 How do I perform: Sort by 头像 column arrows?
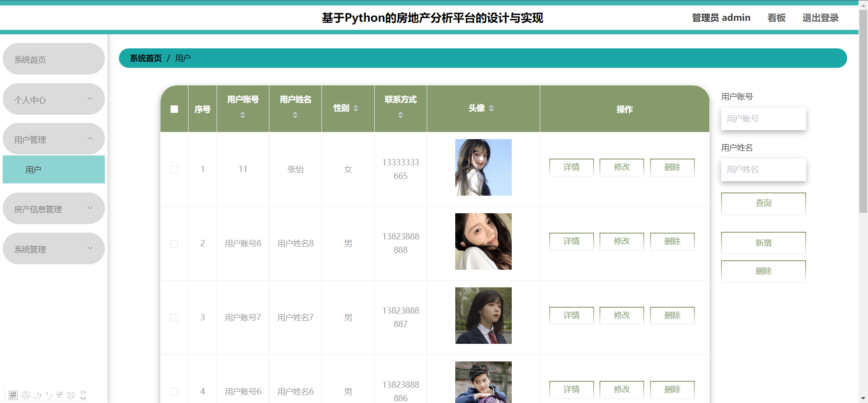click(x=491, y=108)
